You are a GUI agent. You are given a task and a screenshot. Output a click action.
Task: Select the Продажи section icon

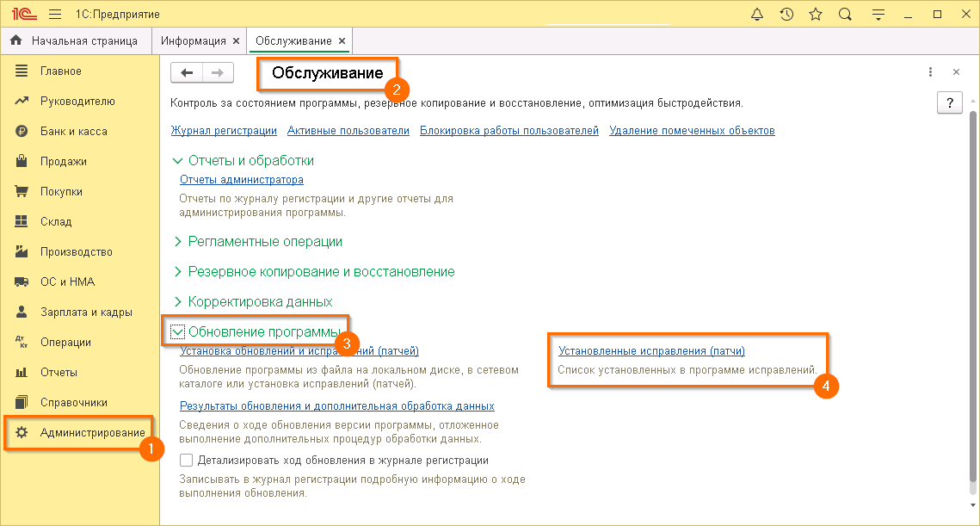click(x=23, y=161)
